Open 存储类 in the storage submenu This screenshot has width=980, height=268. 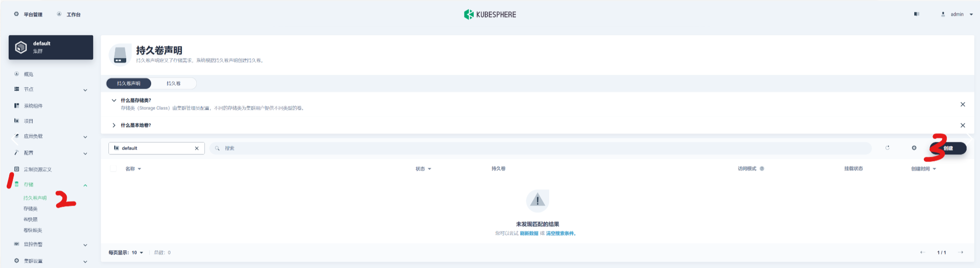[30, 209]
